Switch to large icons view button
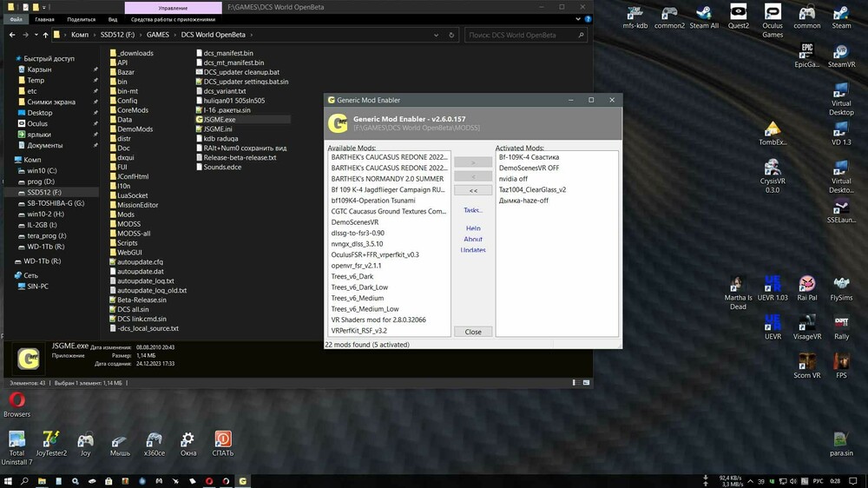The height and width of the screenshot is (488, 868). (586, 383)
